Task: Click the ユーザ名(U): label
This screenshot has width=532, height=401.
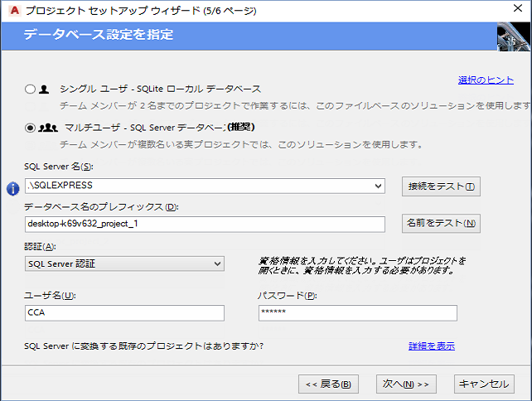Action: [50, 296]
